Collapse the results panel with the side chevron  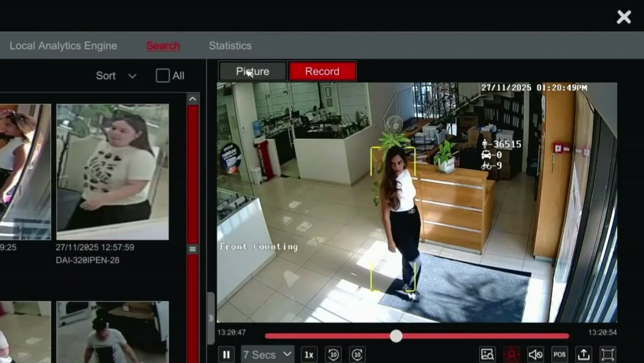pyautogui.click(x=211, y=318)
